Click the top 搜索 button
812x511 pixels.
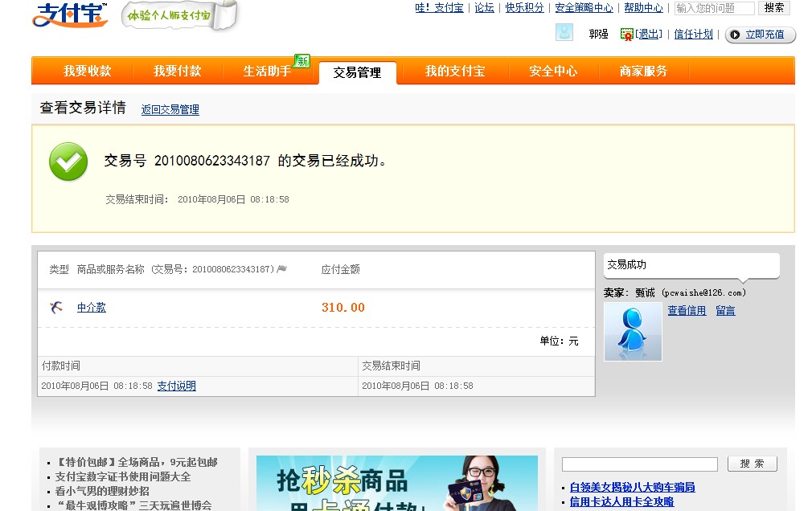tap(773, 8)
